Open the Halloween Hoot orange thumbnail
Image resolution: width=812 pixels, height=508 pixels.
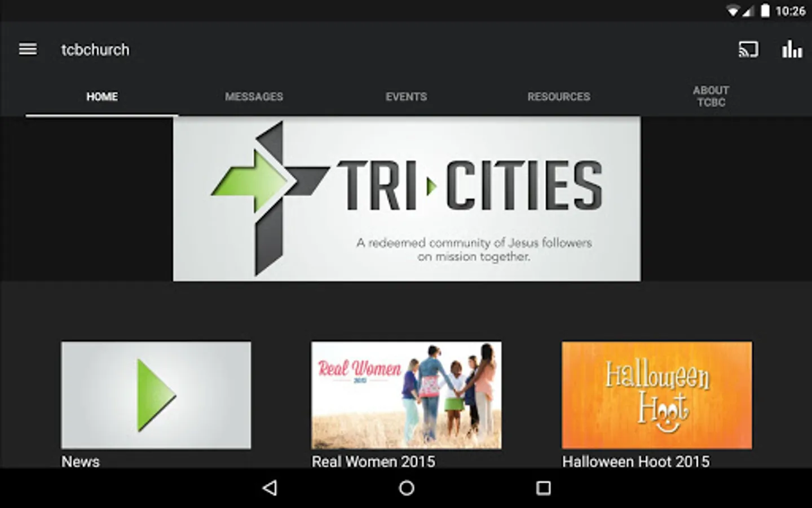(x=657, y=395)
